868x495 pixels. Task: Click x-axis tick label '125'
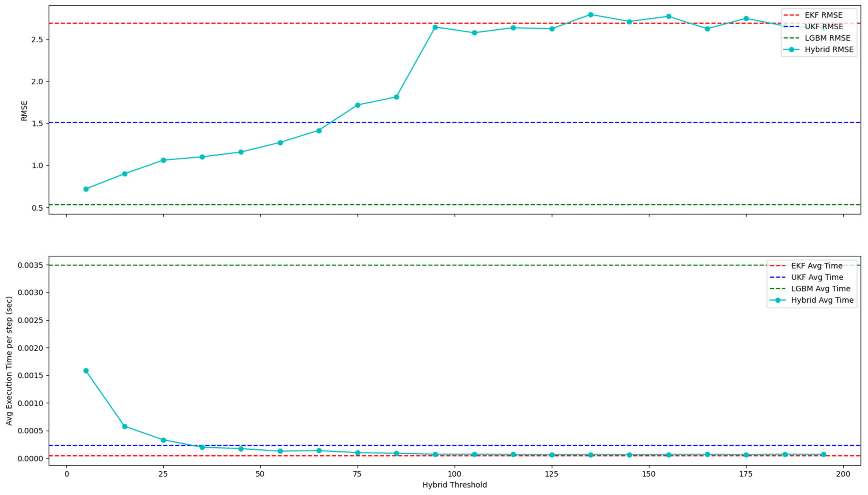(552, 474)
